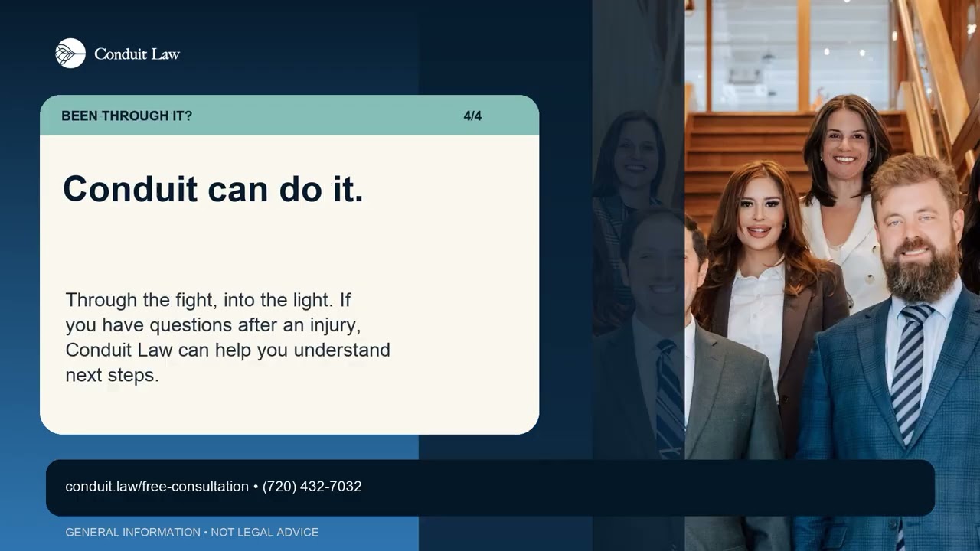Click the "BEEN THROUGH IT?" header label
This screenshot has height=551, width=980.
(127, 116)
